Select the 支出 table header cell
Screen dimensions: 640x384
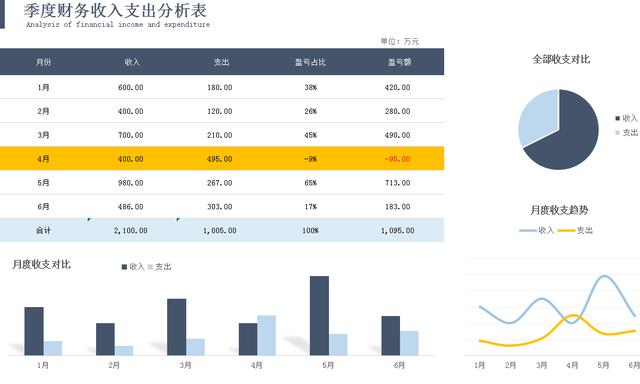(221, 62)
